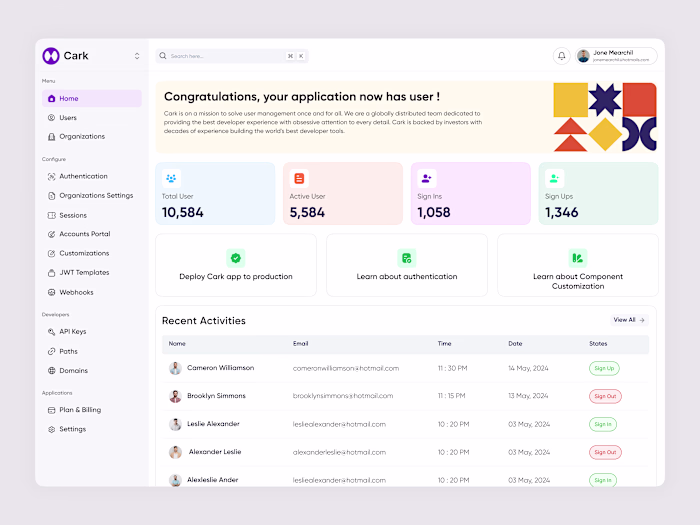The width and height of the screenshot is (700, 525).
Task: Click Alexander Leslie's avatar
Action: (x=175, y=452)
